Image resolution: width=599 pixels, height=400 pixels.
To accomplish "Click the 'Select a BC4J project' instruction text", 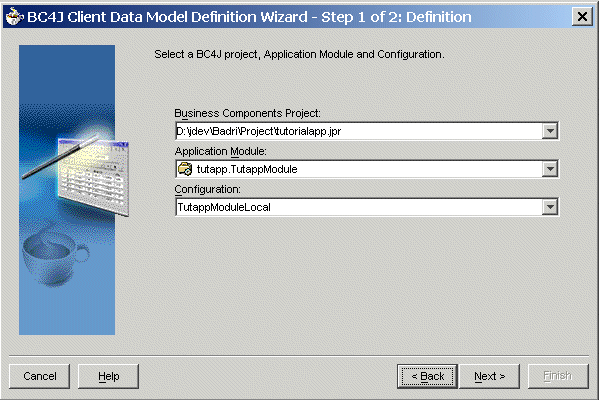I will click(x=299, y=55).
